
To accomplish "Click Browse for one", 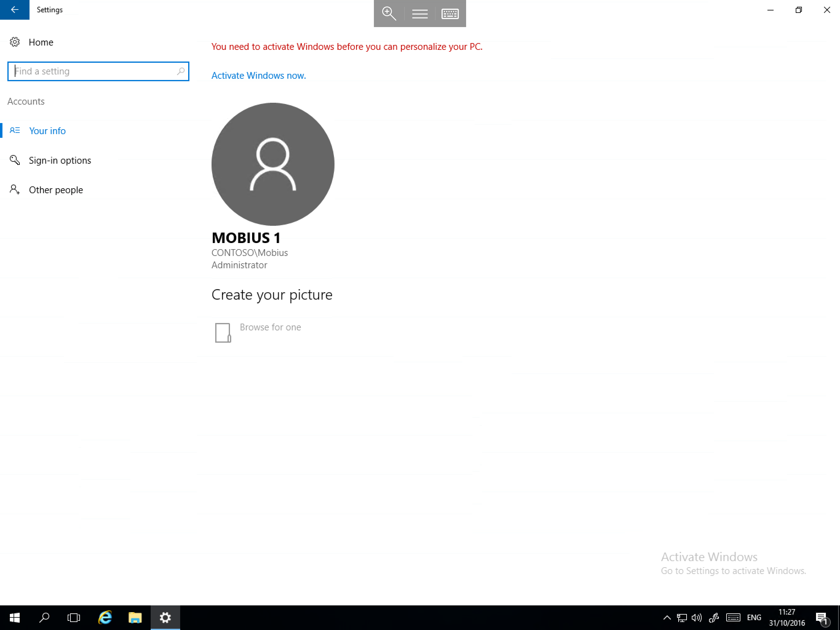I will (x=270, y=327).
